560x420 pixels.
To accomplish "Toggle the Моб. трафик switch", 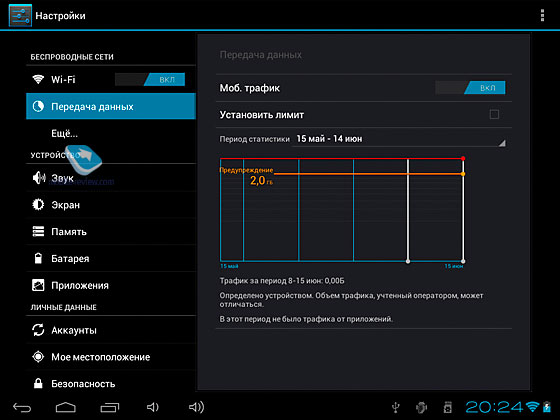I will [x=470, y=88].
